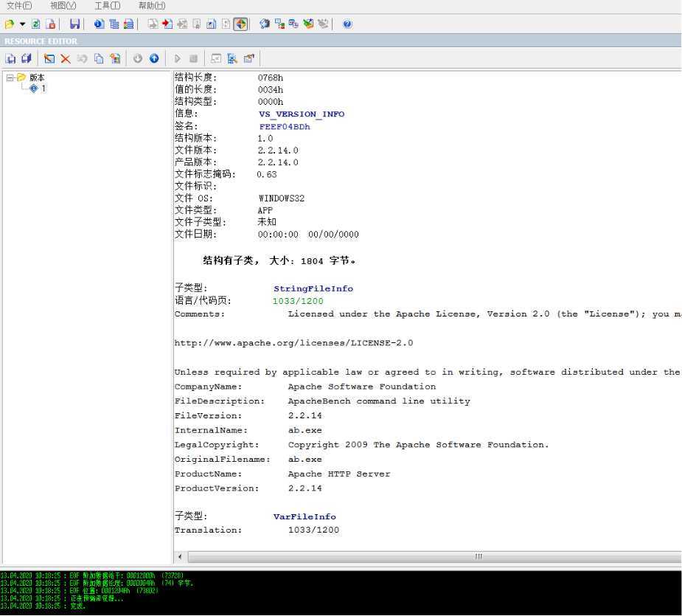Open the data directories viewer icon
Viewport: 682px width, 616px height.
point(114,24)
